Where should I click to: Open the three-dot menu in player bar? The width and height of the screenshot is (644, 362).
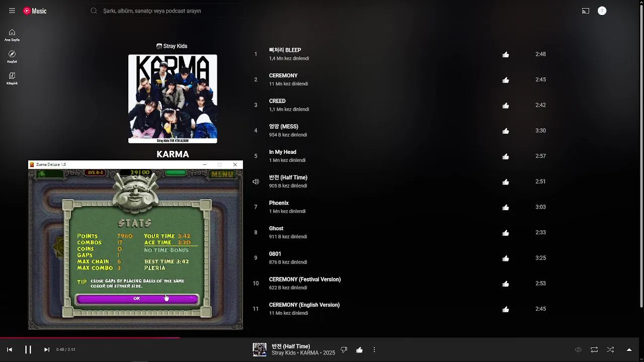tap(374, 349)
